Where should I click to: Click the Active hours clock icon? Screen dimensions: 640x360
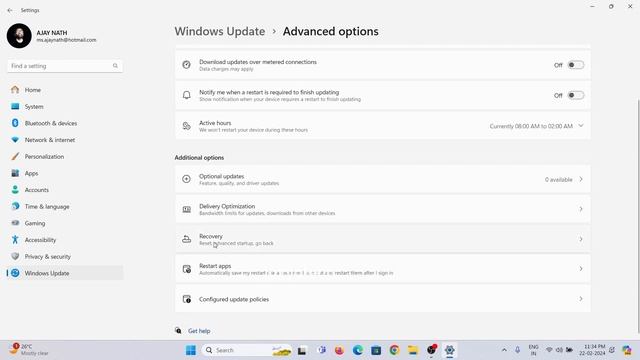coord(187,126)
